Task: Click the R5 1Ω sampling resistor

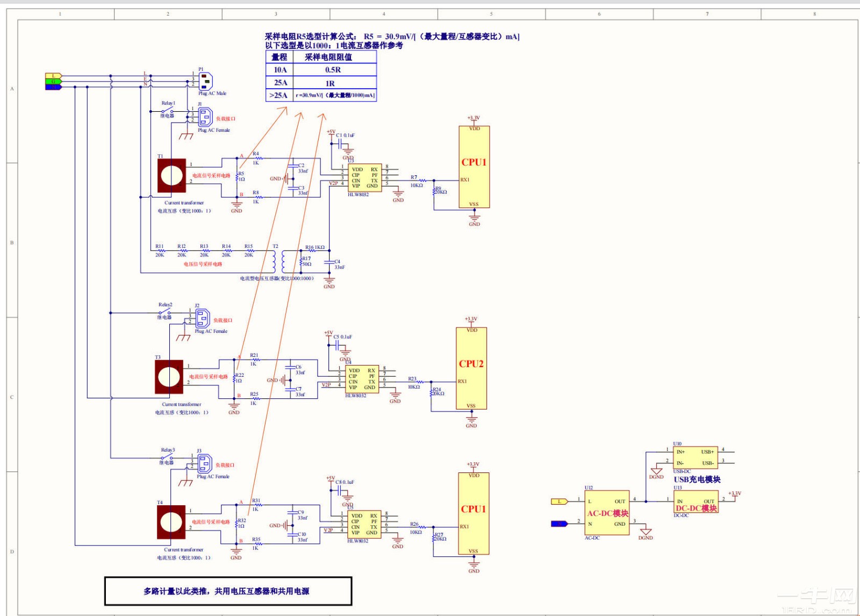Action: point(237,177)
